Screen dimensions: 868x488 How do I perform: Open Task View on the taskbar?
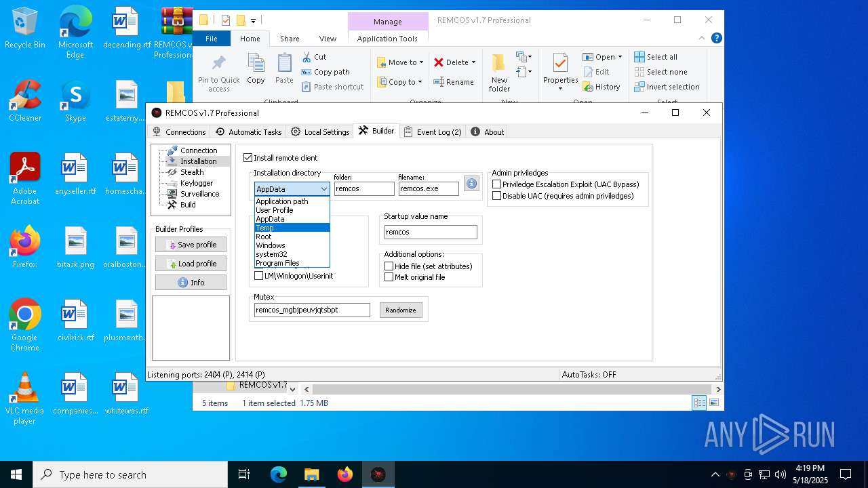[x=244, y=474]
